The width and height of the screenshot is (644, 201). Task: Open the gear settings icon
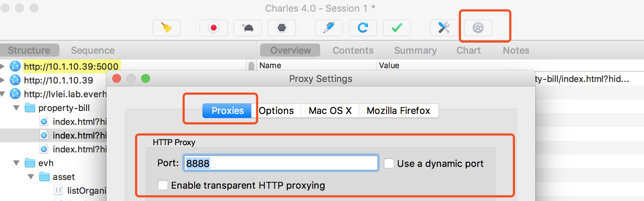coord(478,28)
